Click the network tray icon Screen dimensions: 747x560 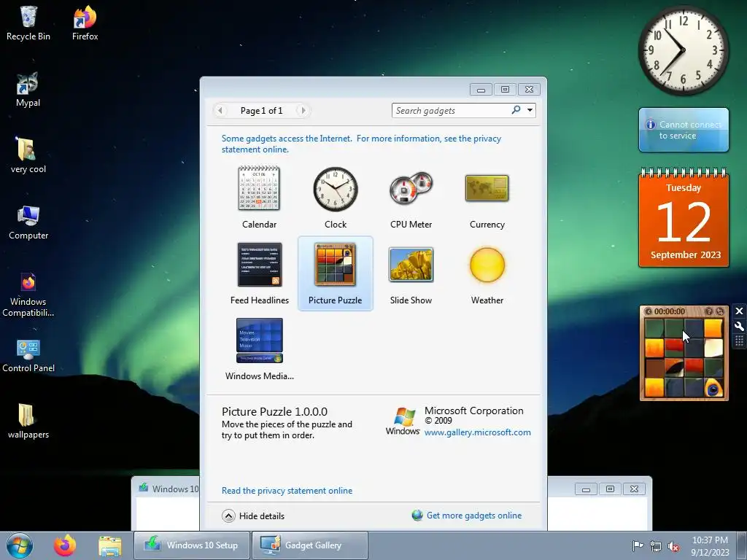(x=656, y=545)
